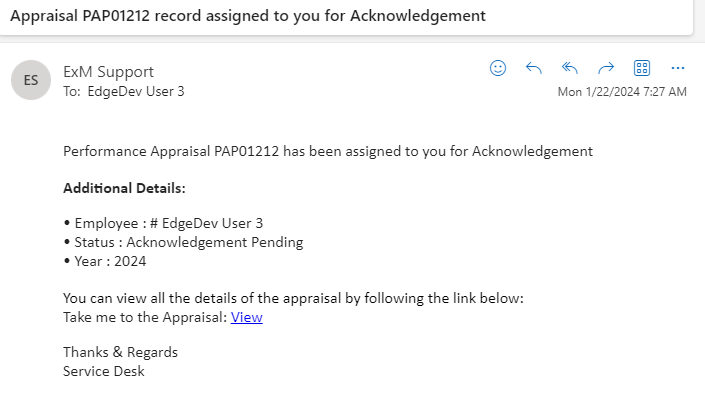705x403 pixels.
Task: Click the Reply arrow icon
Action: coord(534,68)
